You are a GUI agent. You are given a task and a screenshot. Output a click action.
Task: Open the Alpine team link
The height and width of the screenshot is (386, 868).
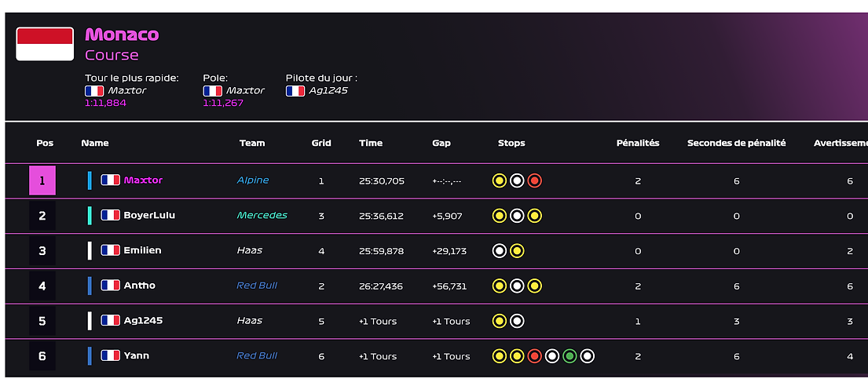pos(252,180)
